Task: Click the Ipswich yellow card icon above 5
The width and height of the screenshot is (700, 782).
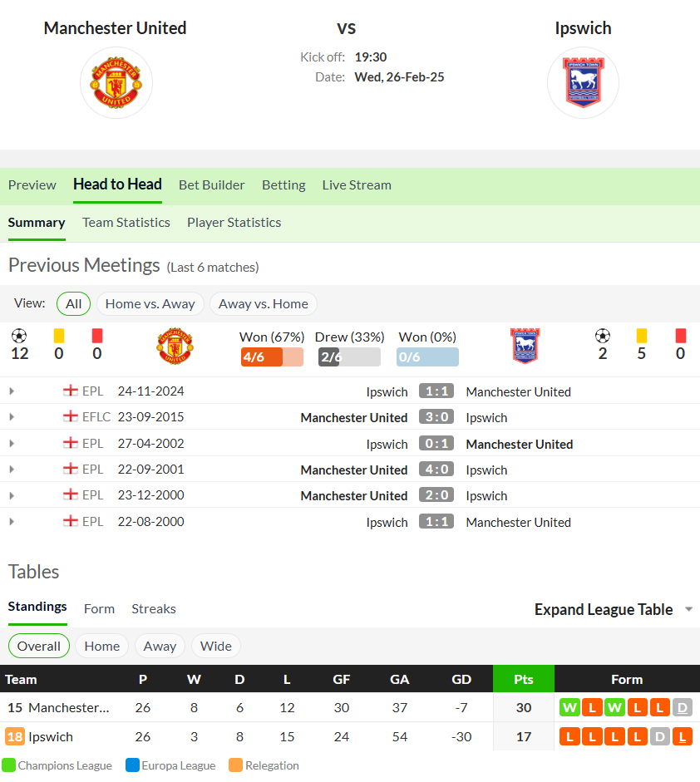Action: click(642, 336)
